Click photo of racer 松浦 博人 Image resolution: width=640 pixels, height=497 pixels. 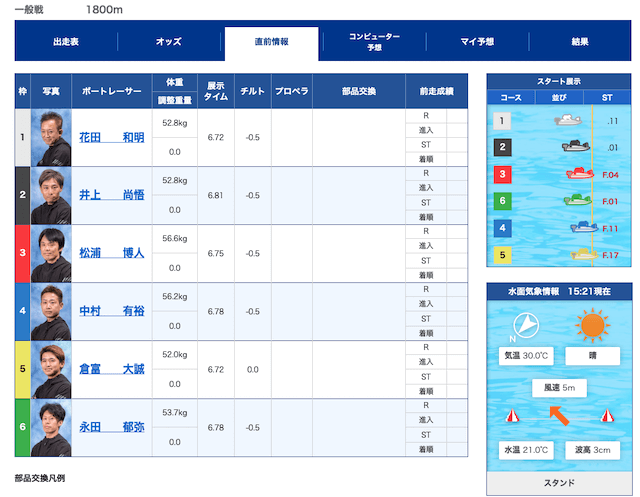51,253
